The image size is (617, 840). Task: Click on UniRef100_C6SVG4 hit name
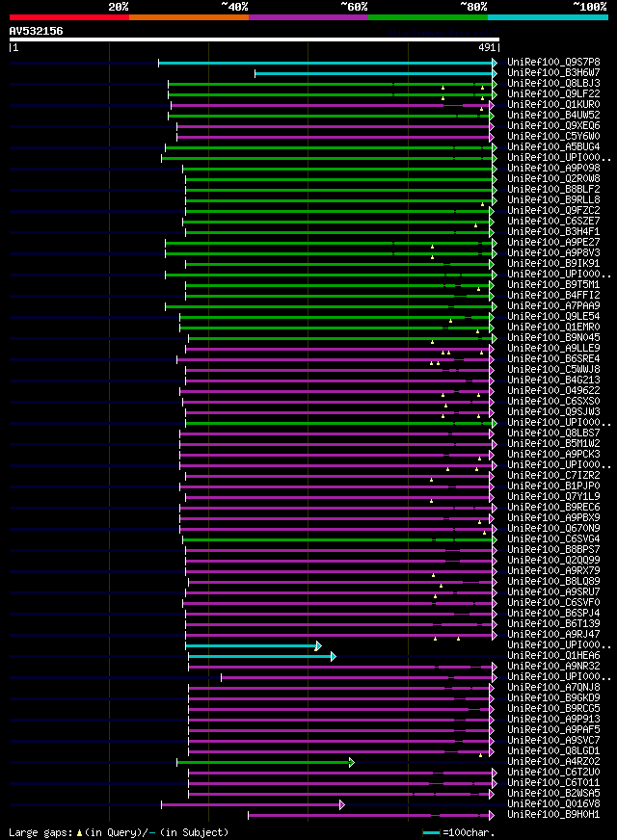553,538
